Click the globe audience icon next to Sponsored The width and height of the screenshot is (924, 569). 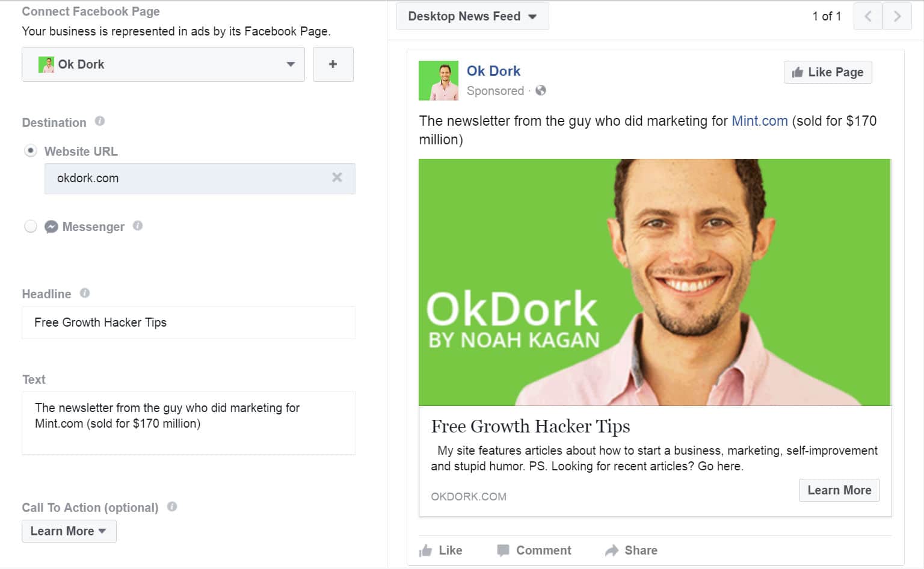540,91
